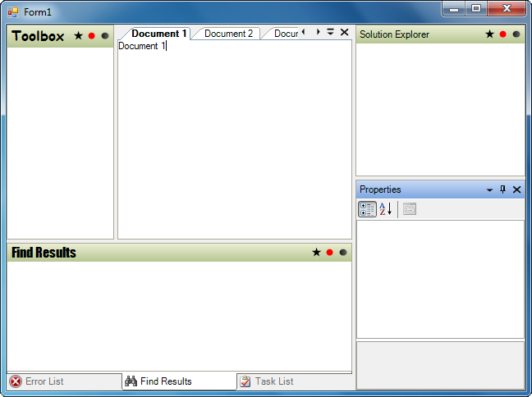Click the star icon in Toolbox header

79,36
